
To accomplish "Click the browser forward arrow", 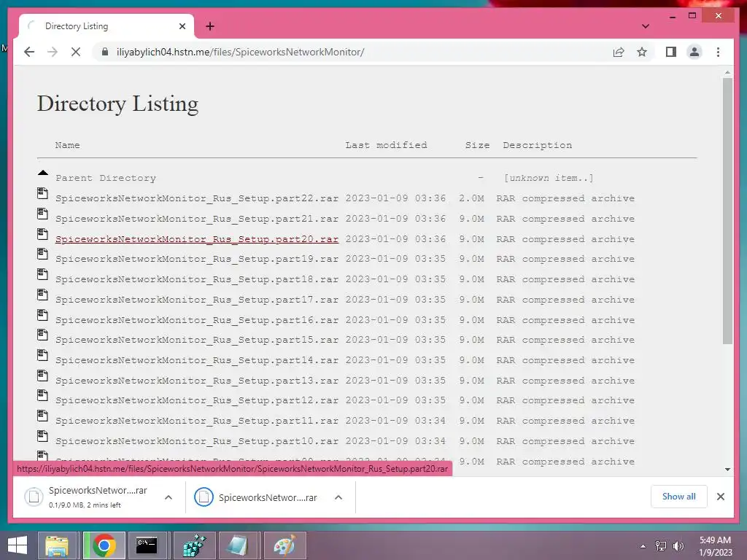I will pos(53,52).
